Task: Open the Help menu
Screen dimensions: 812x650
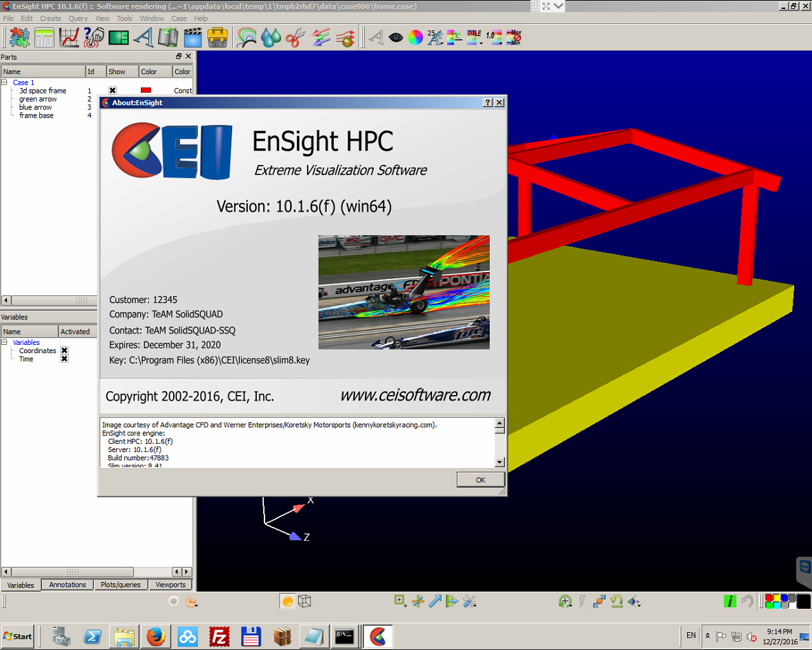Action: click(x=201, y=18)
